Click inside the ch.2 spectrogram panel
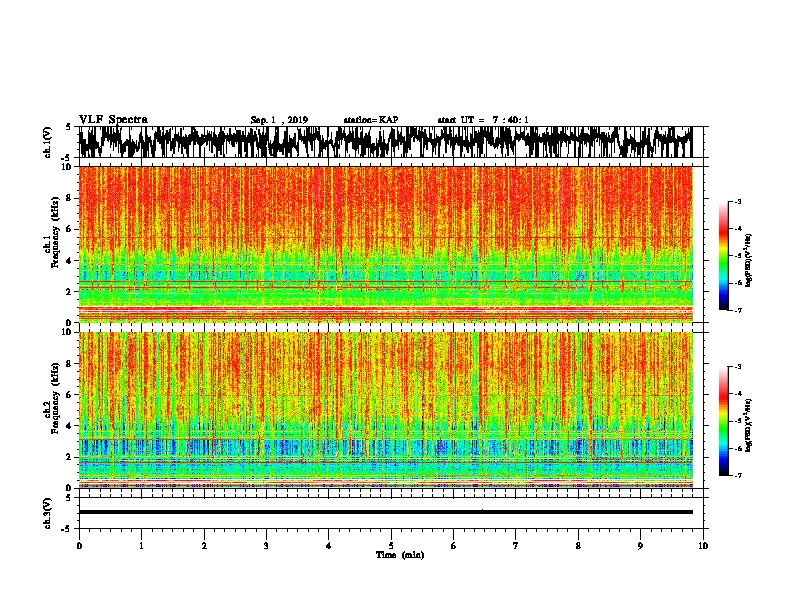Viewport: 792px width, 612px height. [385, 410]
